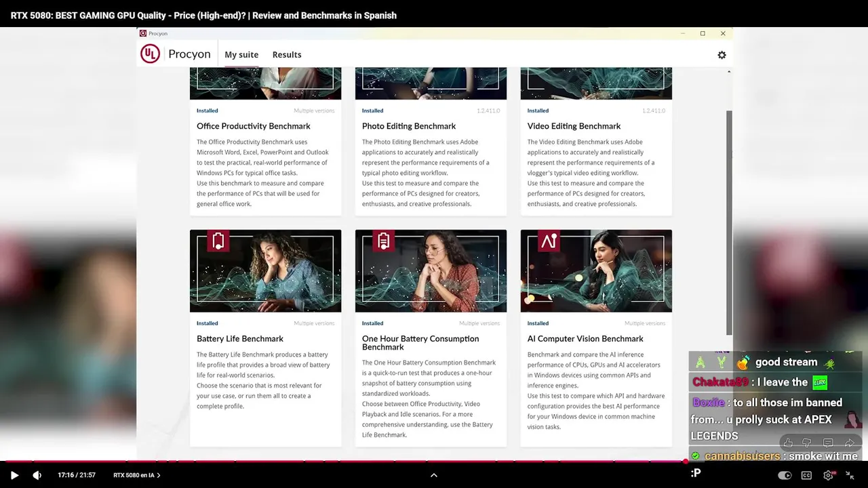Screen dimensions: 868x488
Task: Toggle the autoplay switch
Action: pos(785,475)
